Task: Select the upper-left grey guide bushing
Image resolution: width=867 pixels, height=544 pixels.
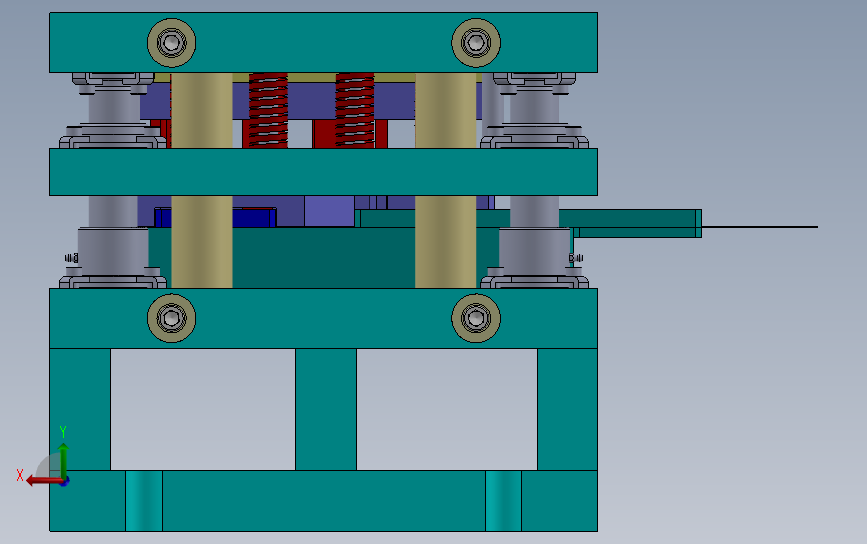Action: 113,110
